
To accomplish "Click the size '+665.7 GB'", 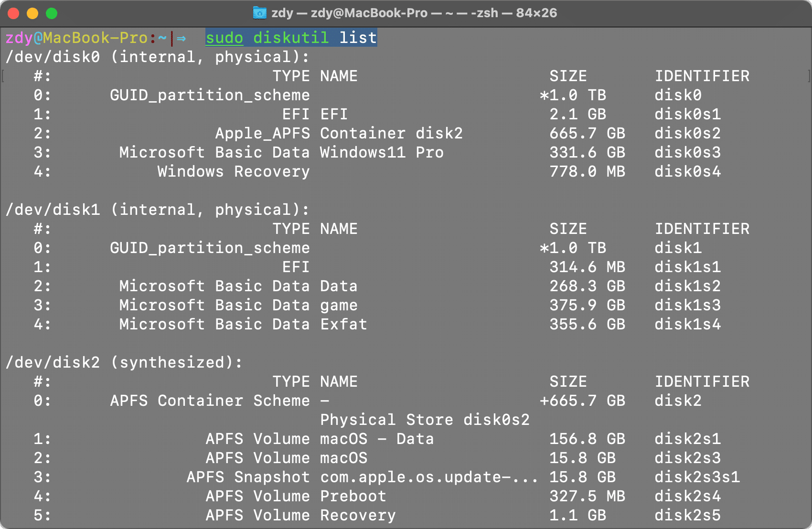I will coord(583,401).
